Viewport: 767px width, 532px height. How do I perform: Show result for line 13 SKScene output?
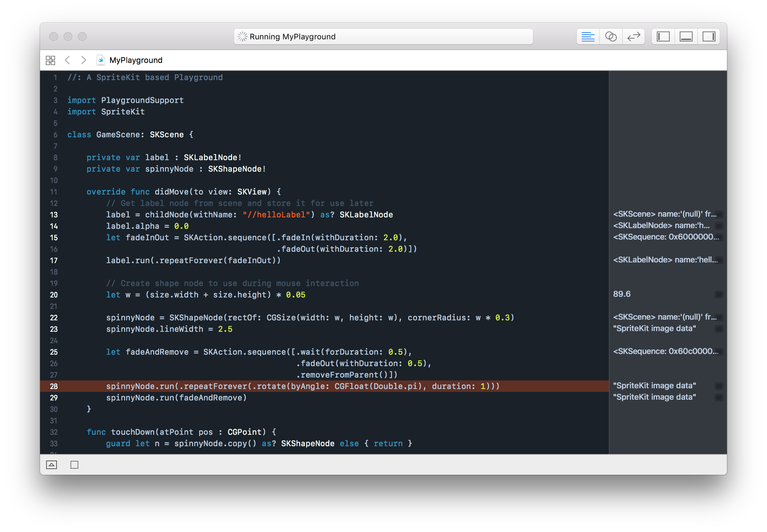point(719,215)
